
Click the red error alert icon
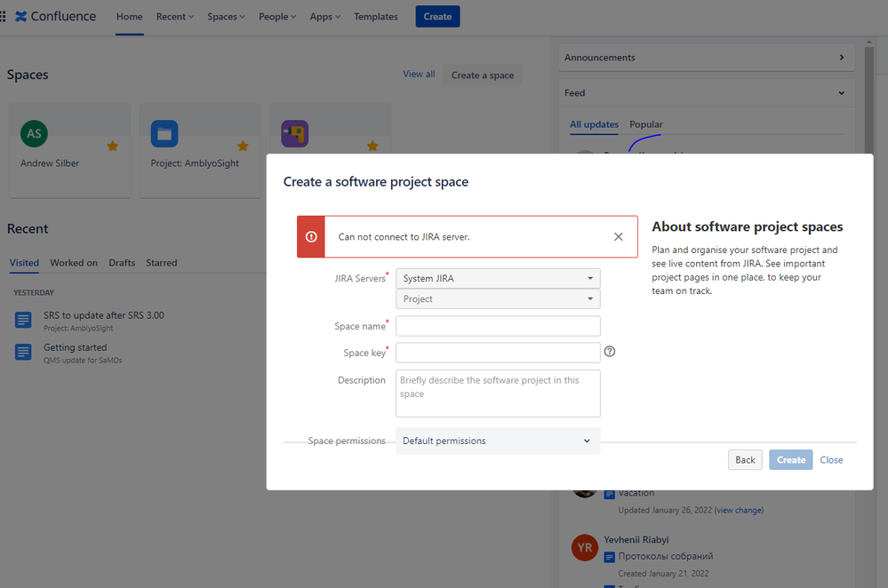(311, 236)
